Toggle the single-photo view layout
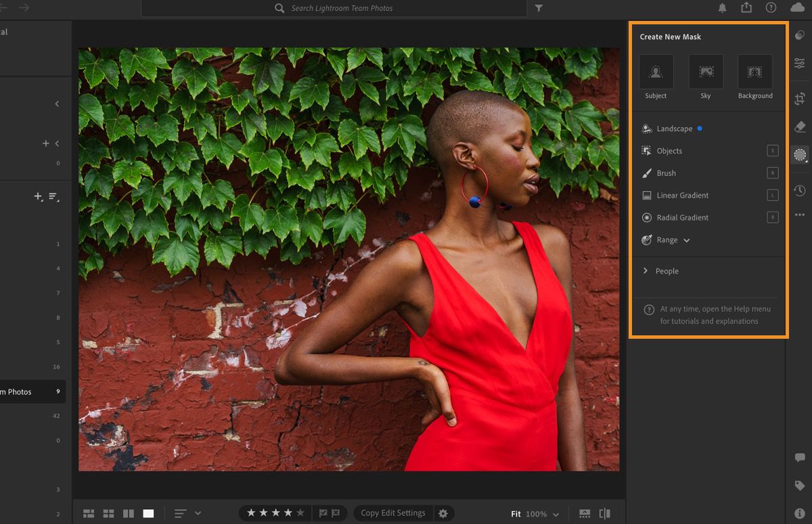Viewport: 812px width, 524px height. pyautogui.click(x=148, y=513)
